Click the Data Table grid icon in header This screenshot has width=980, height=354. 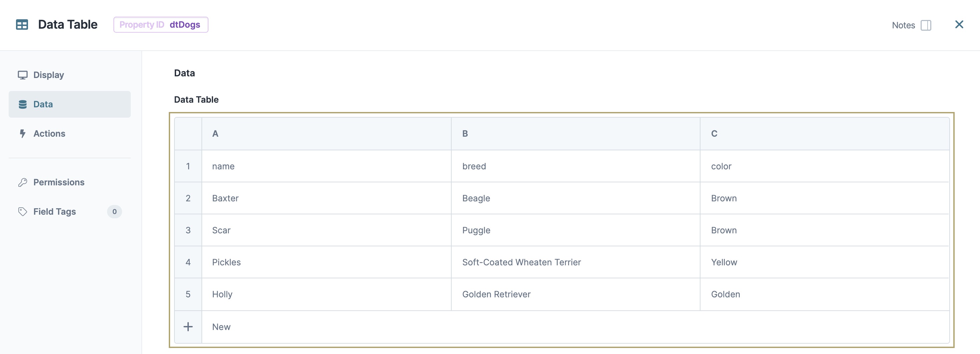click(22, 25)
